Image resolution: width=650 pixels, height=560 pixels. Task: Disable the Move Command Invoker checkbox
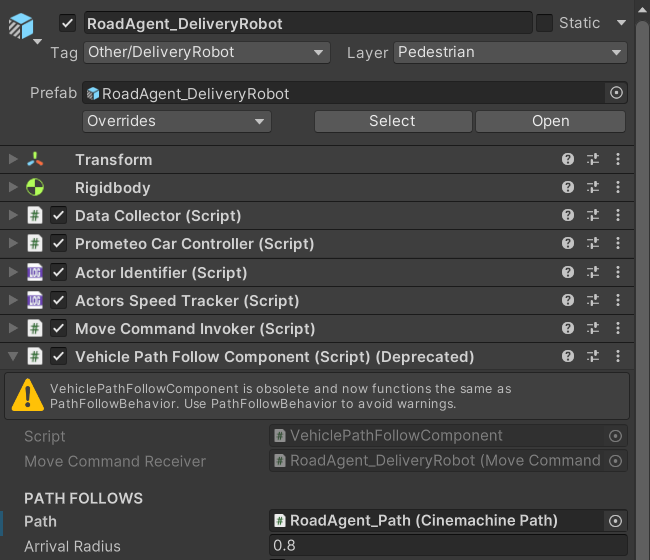coord(58,328)
